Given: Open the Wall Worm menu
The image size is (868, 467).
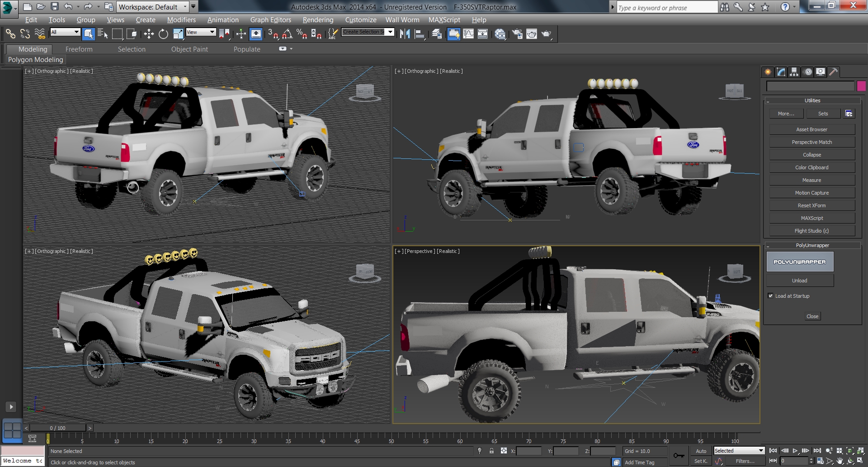Looking at the screenshot, I should [402, 20].
